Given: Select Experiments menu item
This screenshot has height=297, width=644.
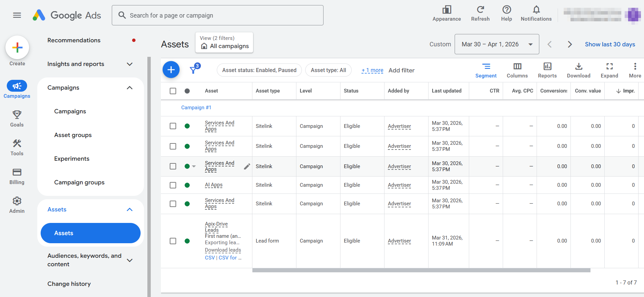Looking at the screenshot, I should (x=72, y=159).
